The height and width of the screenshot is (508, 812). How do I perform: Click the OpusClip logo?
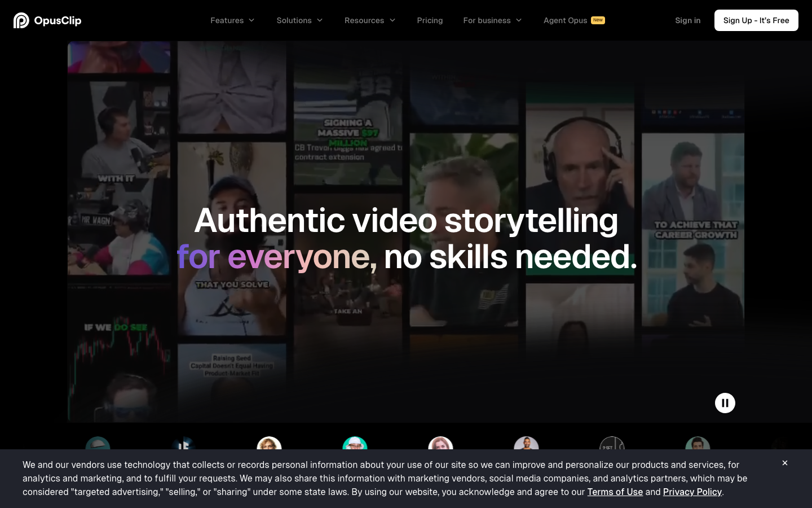tap(47, 20)
